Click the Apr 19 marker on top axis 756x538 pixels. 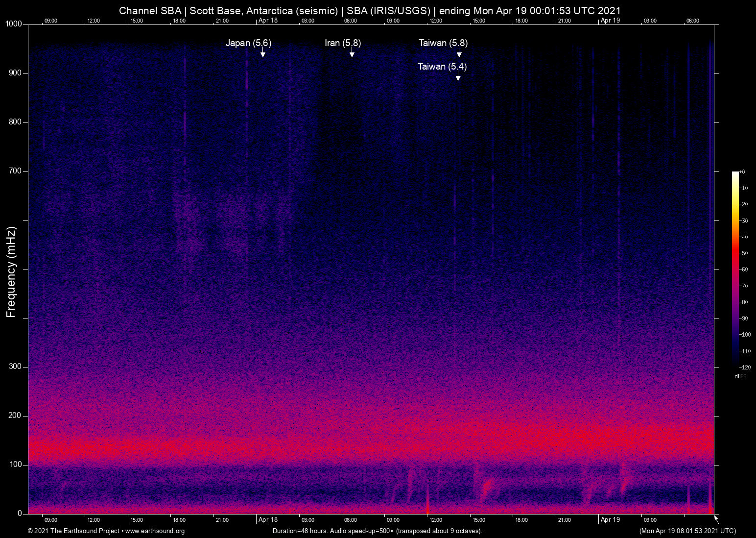[x=610, y=21]
